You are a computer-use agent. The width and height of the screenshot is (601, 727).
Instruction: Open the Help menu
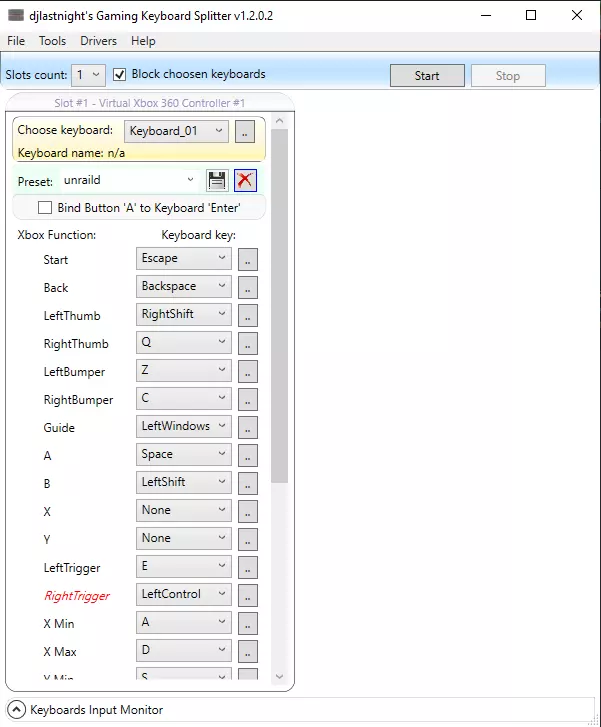point(143,41)
